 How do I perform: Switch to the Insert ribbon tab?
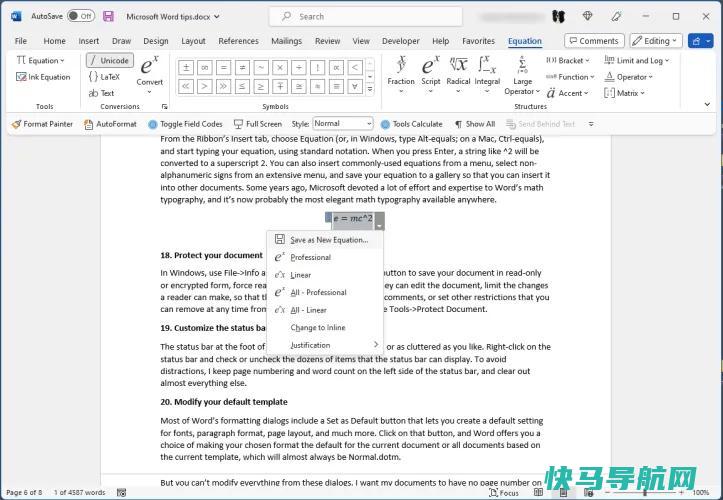click(89, 41)
